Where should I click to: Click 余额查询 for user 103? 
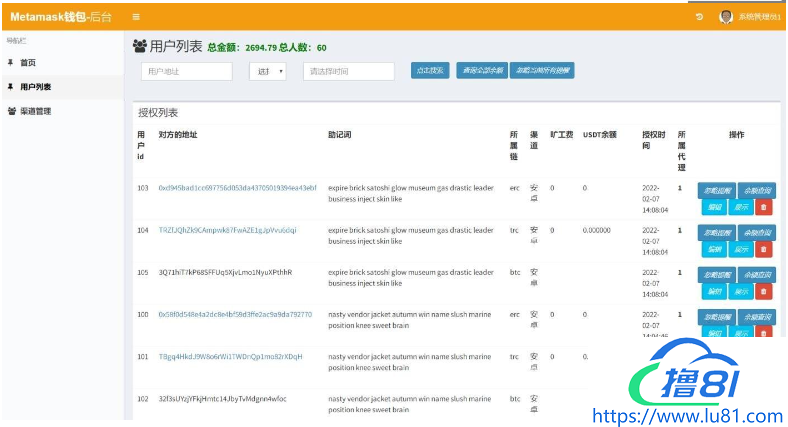pyautogui.click(x=756, y=190)
